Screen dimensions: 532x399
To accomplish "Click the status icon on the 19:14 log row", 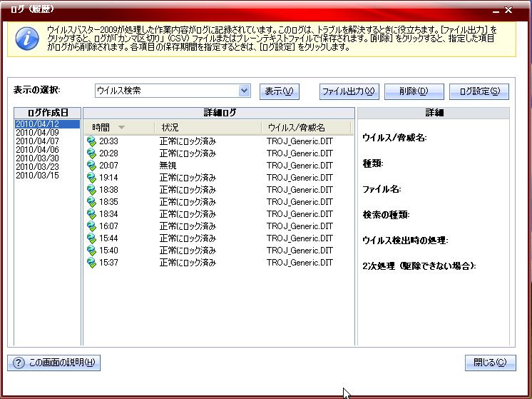I will click(91, 178).
